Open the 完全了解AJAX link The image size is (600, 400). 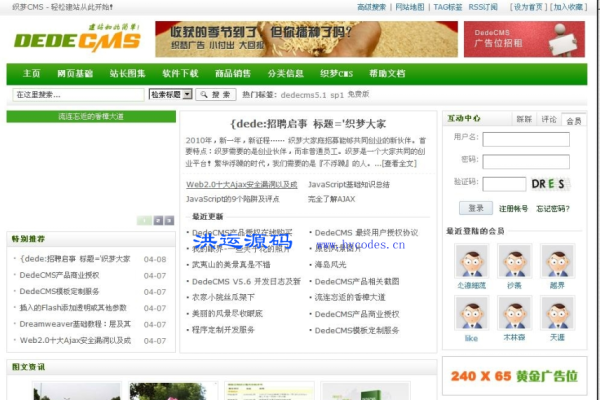coord(331,199)
